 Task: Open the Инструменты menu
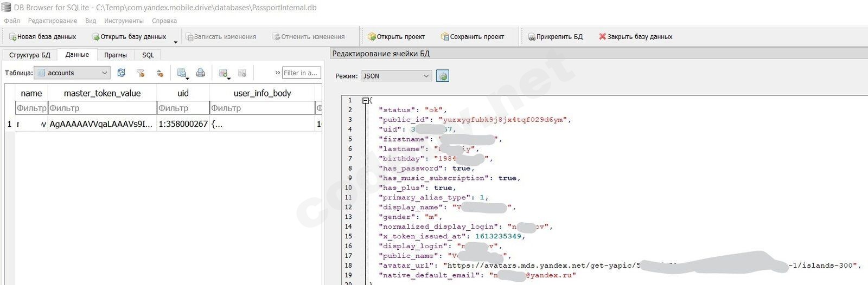124,21
